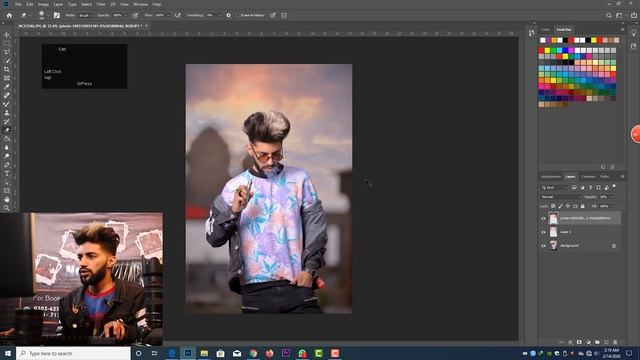
Task: Filter layers by adjustment layer icon
Action: coord(582,187)
